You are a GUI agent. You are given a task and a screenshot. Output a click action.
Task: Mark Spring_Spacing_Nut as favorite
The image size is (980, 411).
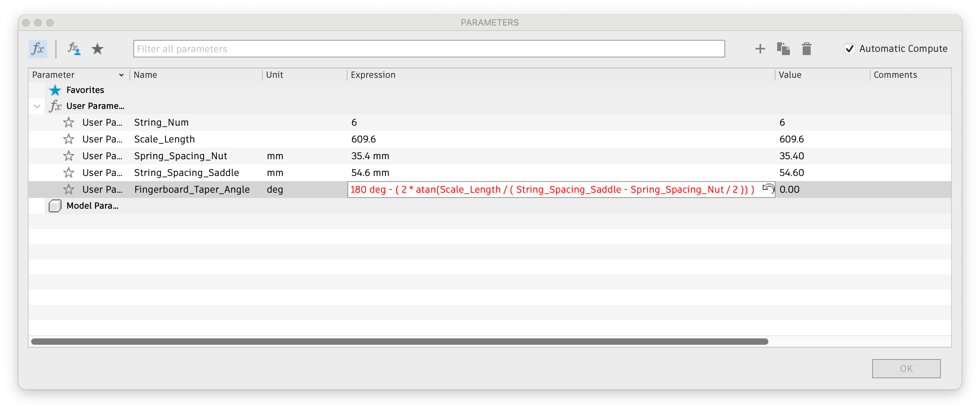(x=69, y=156)
